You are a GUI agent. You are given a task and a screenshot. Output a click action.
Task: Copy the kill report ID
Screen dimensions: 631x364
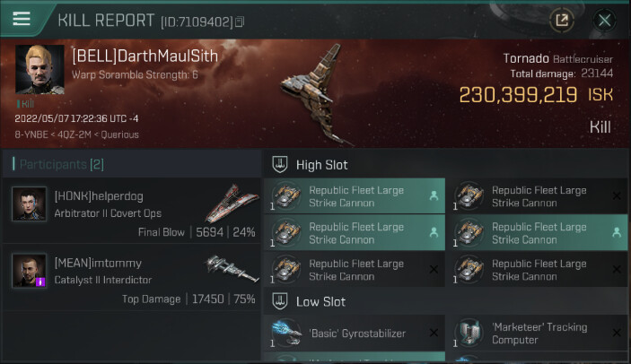click(x=240, y=21)
